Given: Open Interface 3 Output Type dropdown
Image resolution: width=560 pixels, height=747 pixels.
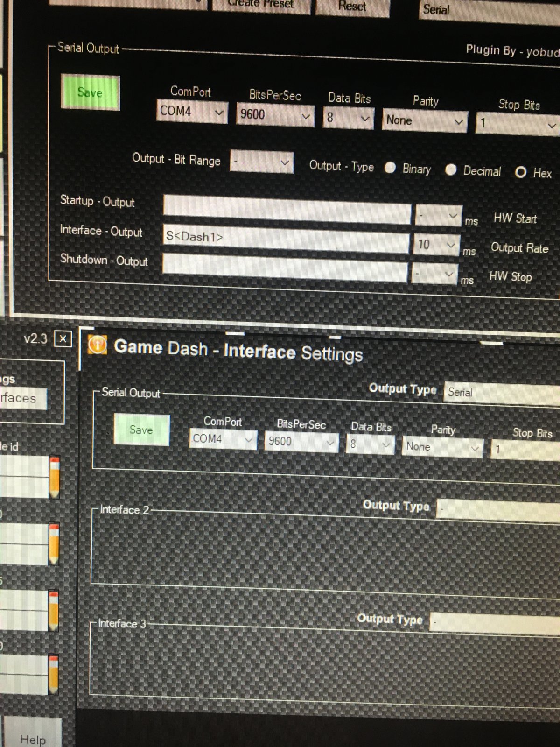Looking at the screenshot, I should 495,622.
